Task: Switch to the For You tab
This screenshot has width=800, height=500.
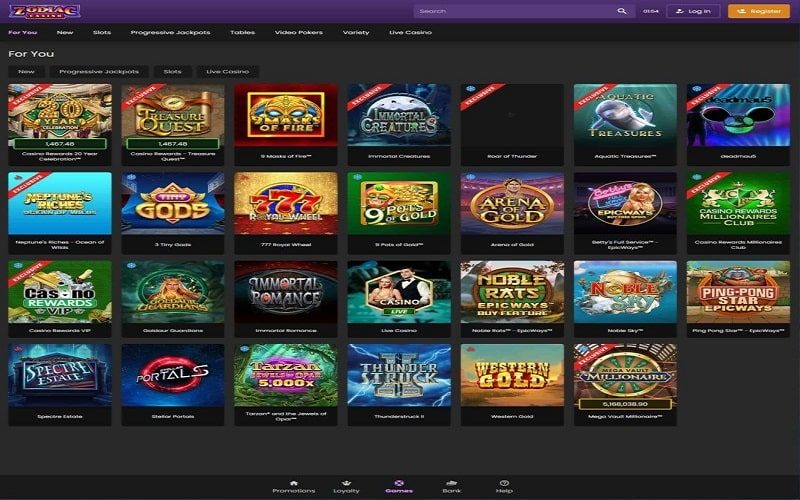Action: pos(22,32)
